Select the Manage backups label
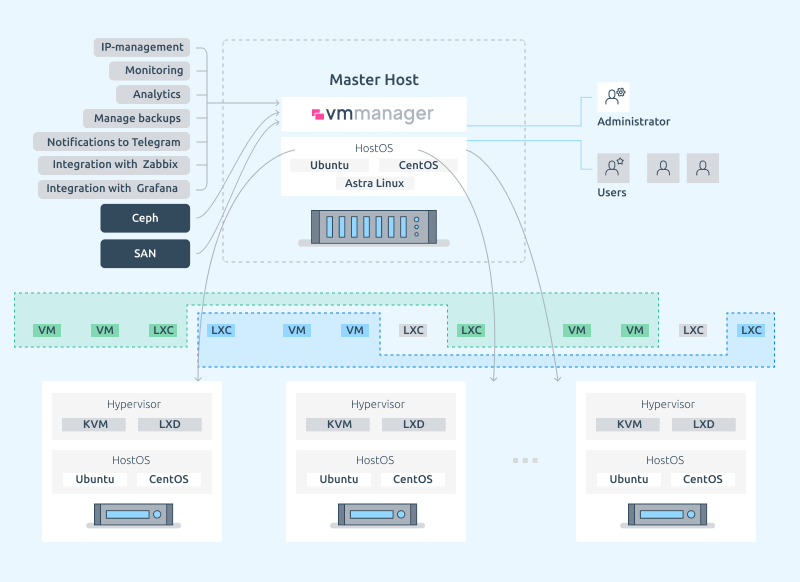The height and width of the screenshot is (582, 800). pos(137,118)
